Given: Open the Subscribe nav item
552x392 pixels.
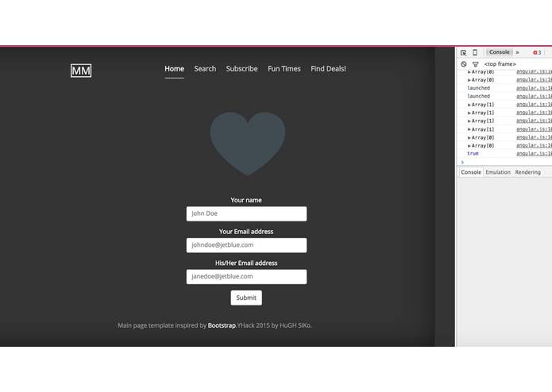Looking at the screenshot, I should pos(242,69).
